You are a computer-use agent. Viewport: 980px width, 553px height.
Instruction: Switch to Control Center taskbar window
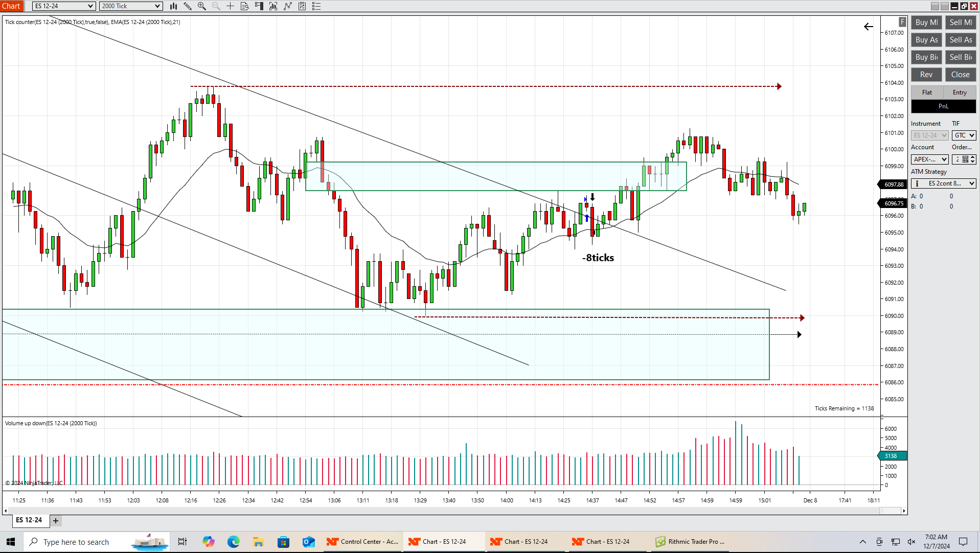tap(362, 542)
